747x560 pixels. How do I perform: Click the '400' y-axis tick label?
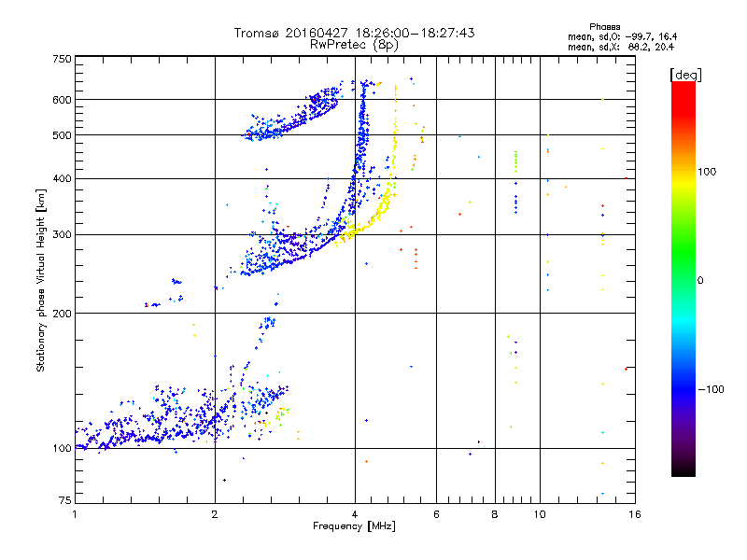pyautogui.click(x=62, y=178)
